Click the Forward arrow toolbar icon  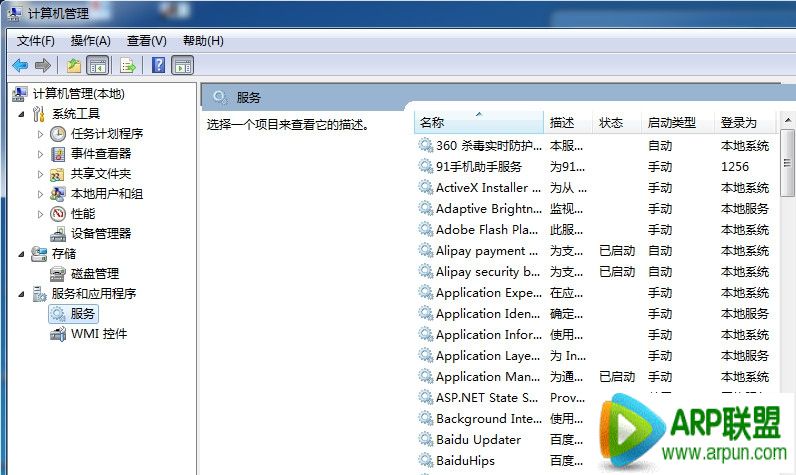click(x=43, y=65)
